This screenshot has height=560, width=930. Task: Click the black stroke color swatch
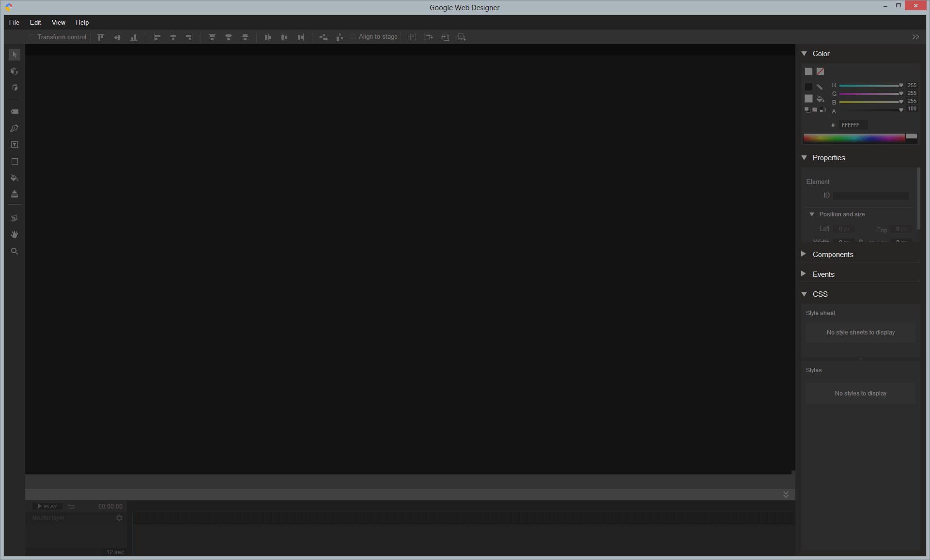808,87
